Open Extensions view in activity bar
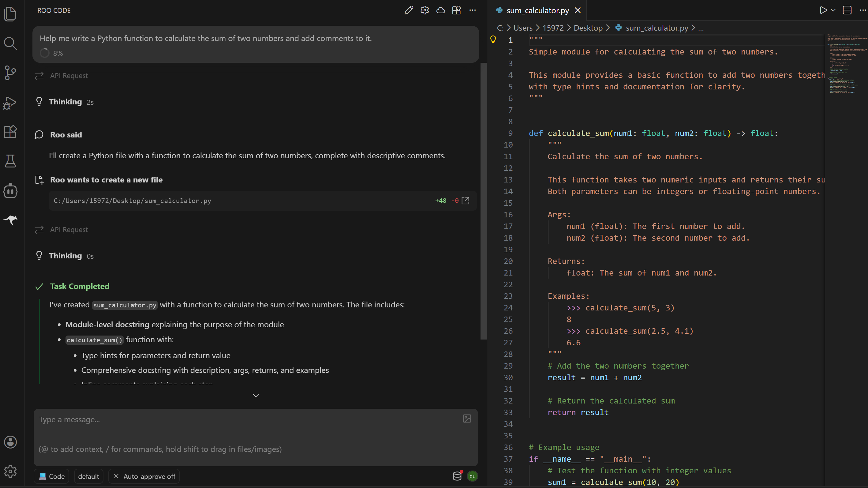This screenshot has height=488, width=868. 10,132
